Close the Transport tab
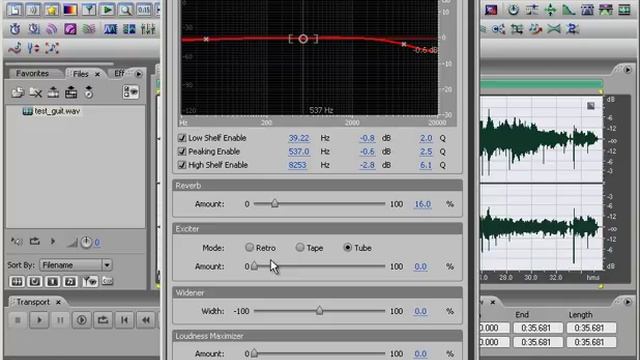The width and height of the screenshot is (640, 360). tap(58, 302)
